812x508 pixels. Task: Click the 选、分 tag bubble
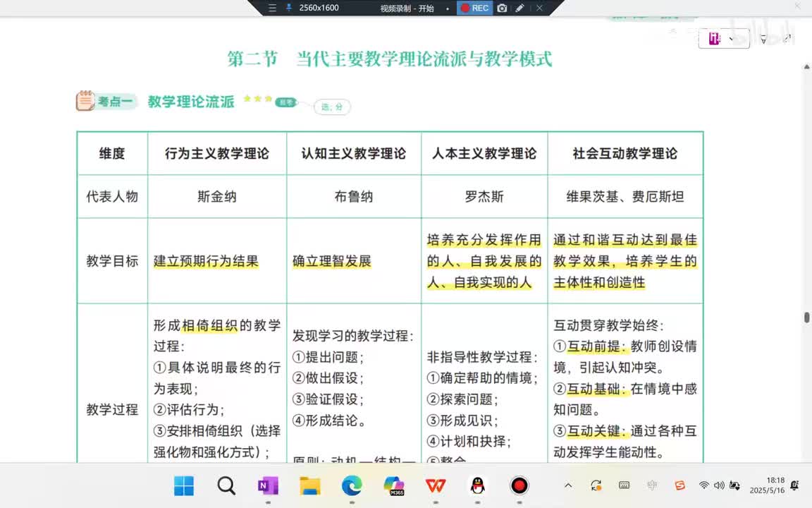(332, 107)
